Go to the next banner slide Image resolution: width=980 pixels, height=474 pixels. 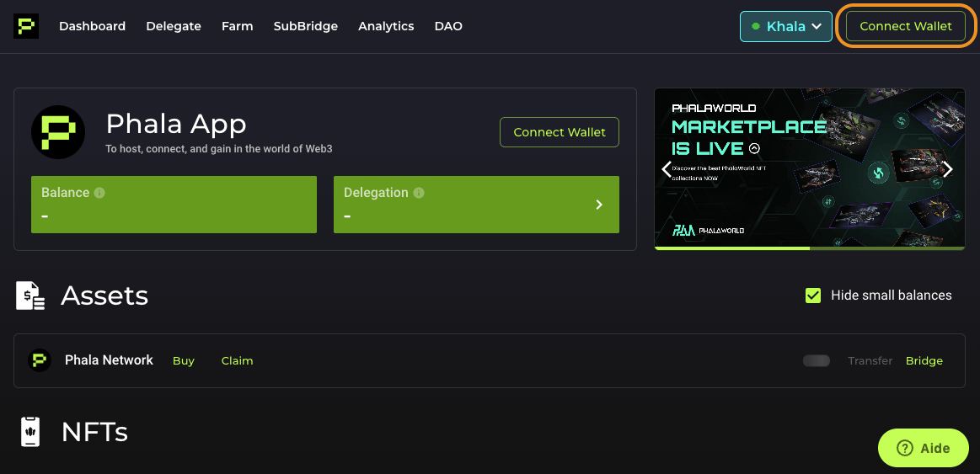tap(947, 169)
